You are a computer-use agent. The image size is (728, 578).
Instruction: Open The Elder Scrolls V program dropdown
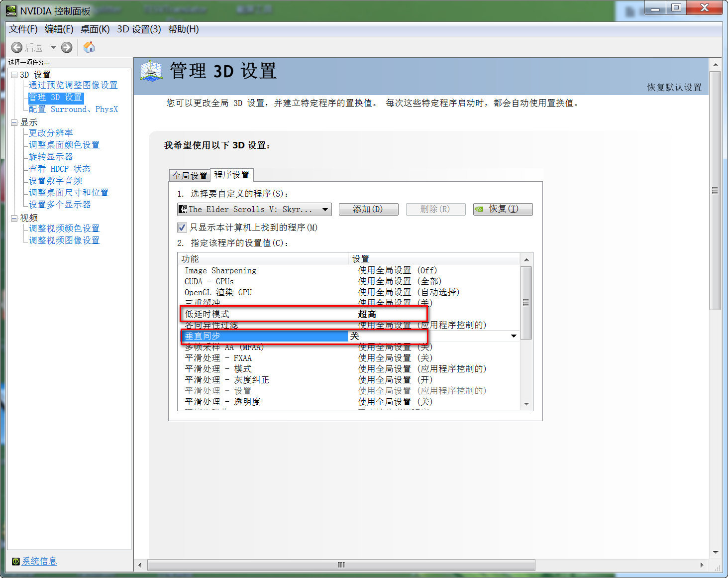(325, 210)
